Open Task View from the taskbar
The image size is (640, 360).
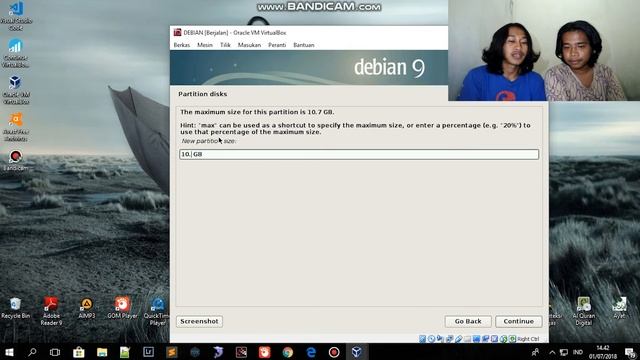(x=55, y=352)
